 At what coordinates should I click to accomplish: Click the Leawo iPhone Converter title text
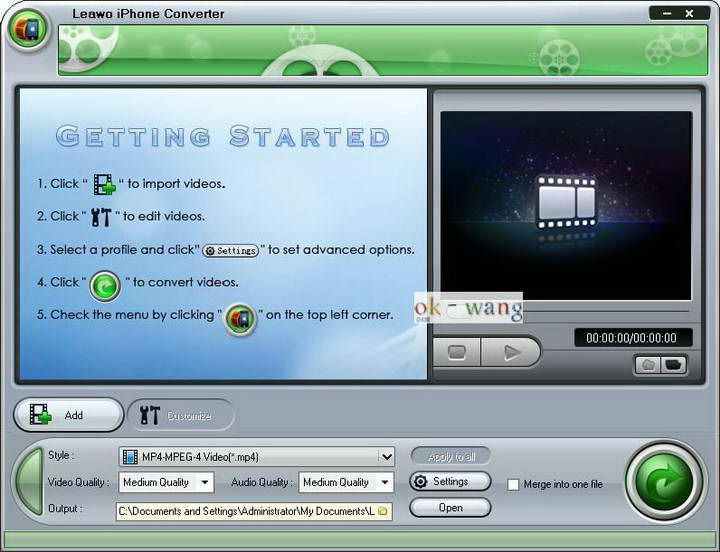148,14
